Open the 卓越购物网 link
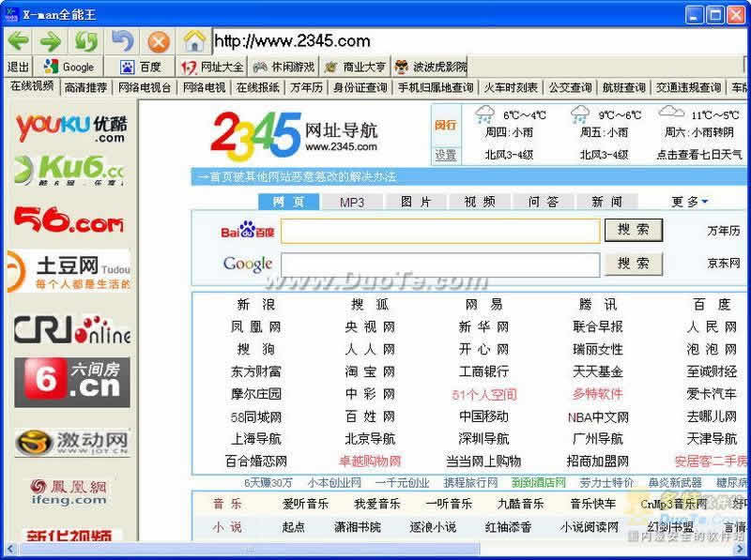This screenshot has width=751, height=560. click(370, 462)
